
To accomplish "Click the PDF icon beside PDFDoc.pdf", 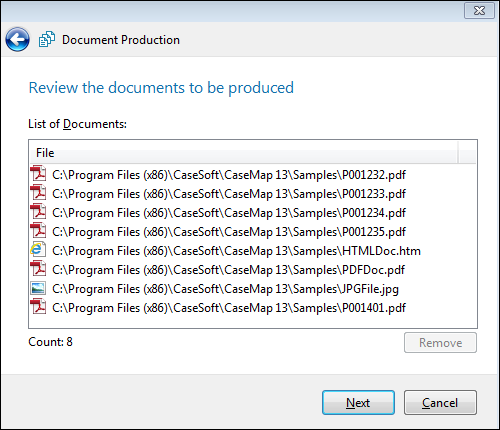I will (38, 269).
